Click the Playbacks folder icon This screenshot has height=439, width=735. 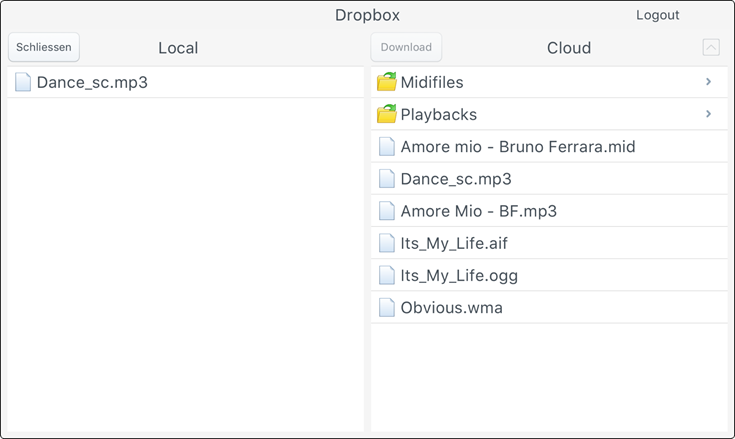coord(387,114)
